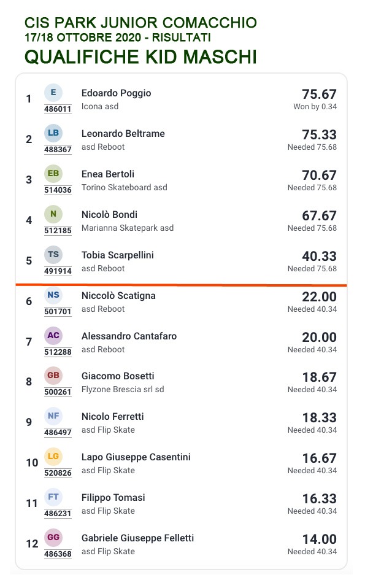Screen dimensions: 365x588
Task: Select the Torino Skateboard asd club text
Action: click(x=125, y=187)
